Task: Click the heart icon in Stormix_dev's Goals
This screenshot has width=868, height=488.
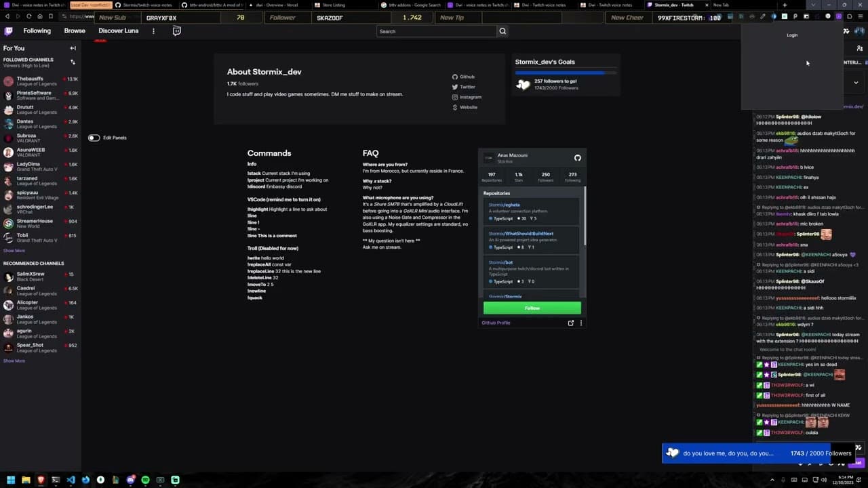Action: coord(523,85)
